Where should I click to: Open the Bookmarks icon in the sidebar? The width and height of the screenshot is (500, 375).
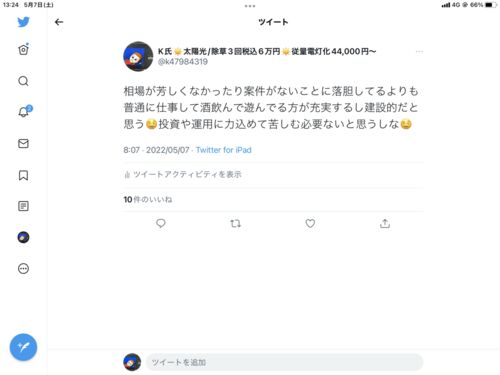click(23, 175)
